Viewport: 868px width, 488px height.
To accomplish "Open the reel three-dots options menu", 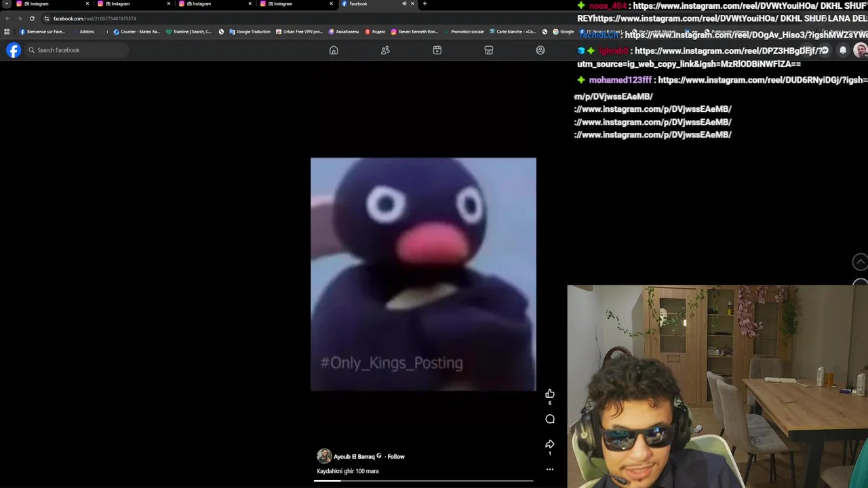I will (550, 469).
